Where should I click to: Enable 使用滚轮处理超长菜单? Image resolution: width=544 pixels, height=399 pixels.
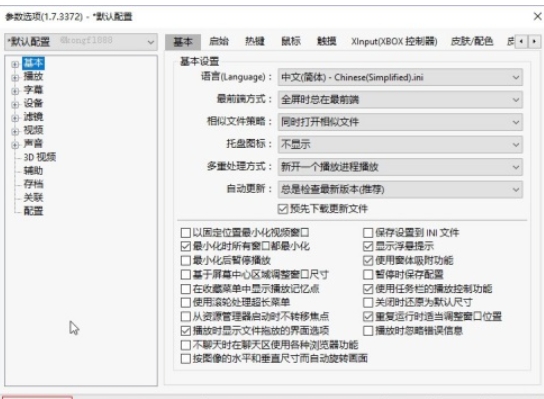[x=186, y=303]
